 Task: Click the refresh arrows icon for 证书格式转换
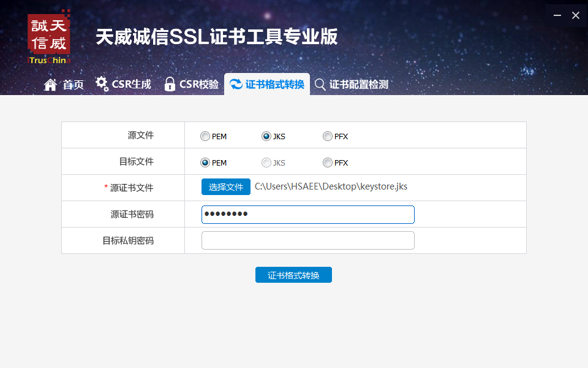coord(236,84)
